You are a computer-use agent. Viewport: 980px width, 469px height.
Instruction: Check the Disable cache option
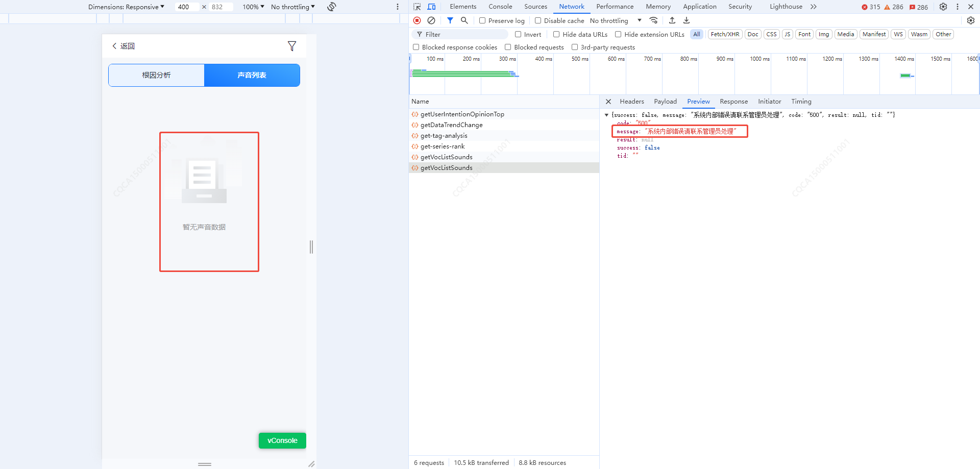(x=538, y=20)
